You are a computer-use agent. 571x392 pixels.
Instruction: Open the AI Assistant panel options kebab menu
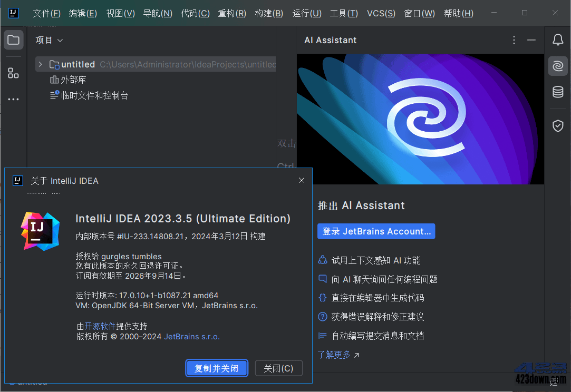pos(514,40)
